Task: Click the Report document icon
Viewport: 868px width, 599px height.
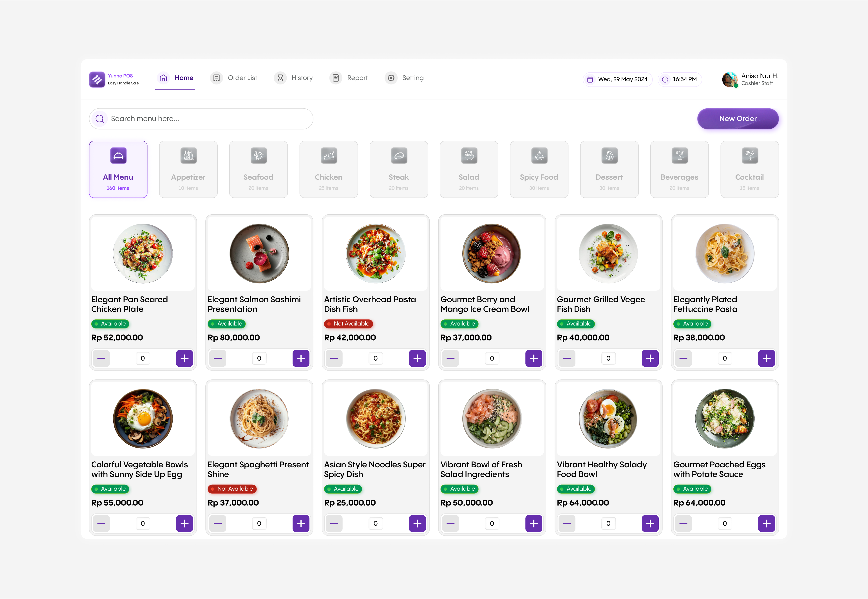Action: tap(335, 78)
